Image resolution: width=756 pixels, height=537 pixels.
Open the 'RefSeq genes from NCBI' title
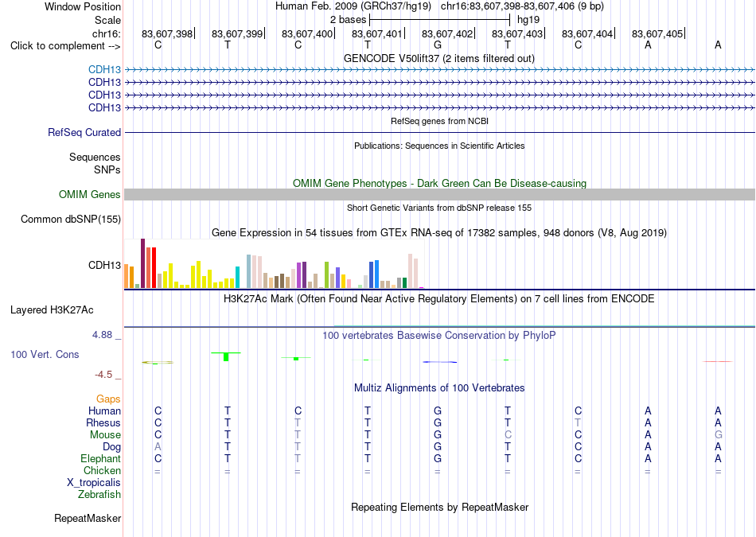pos(440,121)
